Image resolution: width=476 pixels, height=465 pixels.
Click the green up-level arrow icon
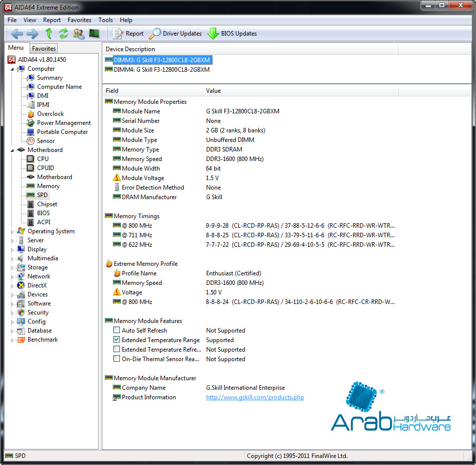coord(49,34)
